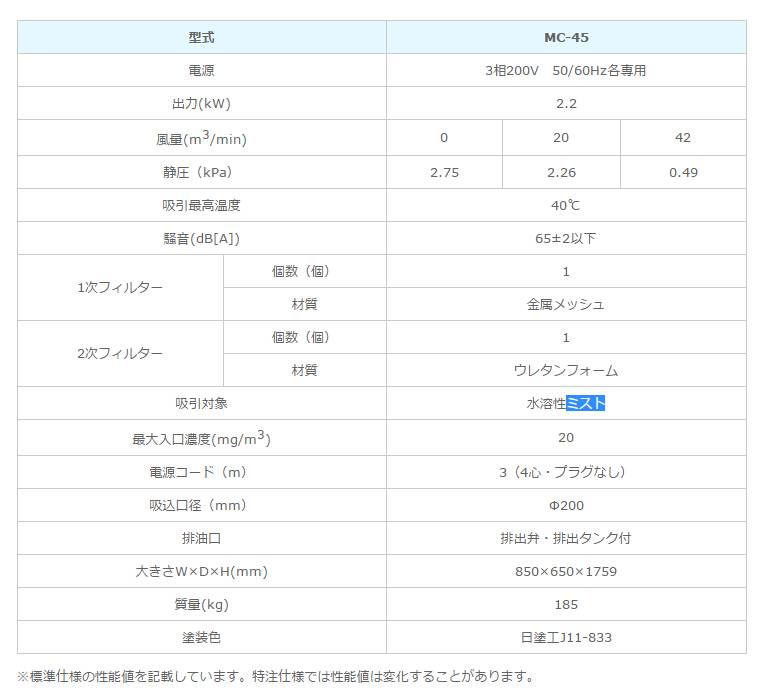
Task: Click the 42 airflow value
Action: pyautogui.click(x=683, y=138)
